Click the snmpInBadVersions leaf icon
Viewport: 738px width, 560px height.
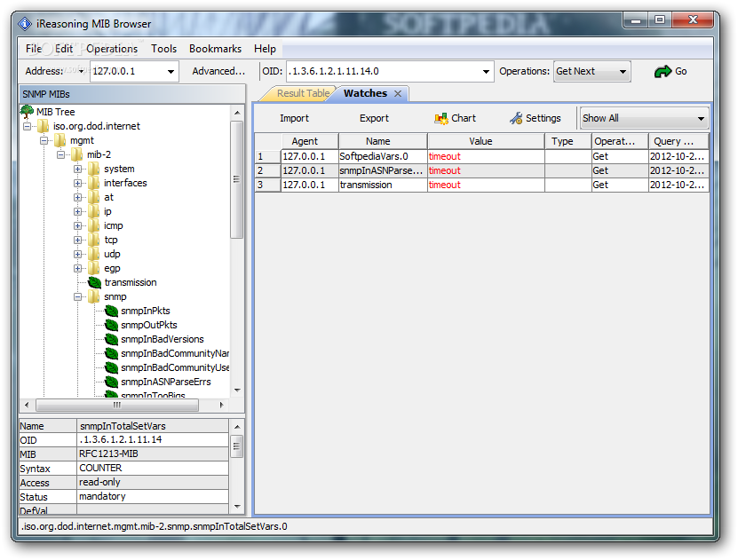[111, 339]
